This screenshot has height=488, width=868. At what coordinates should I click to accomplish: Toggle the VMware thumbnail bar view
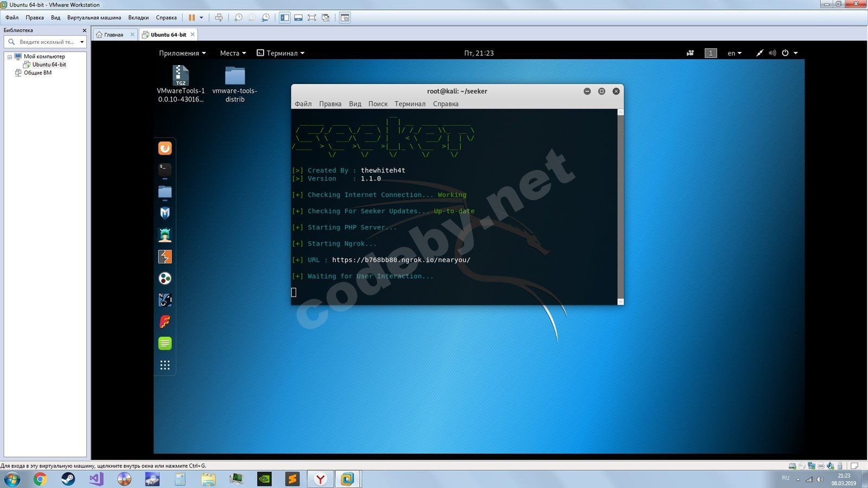coord(298,17)
